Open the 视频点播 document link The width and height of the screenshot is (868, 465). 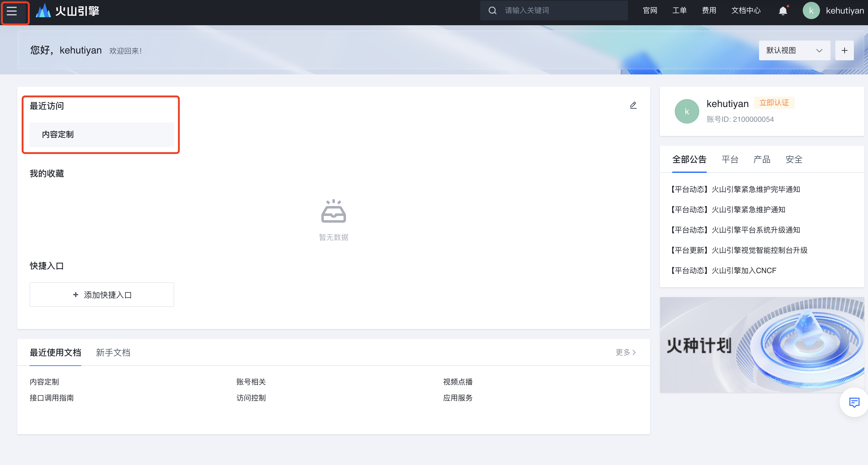458,382
